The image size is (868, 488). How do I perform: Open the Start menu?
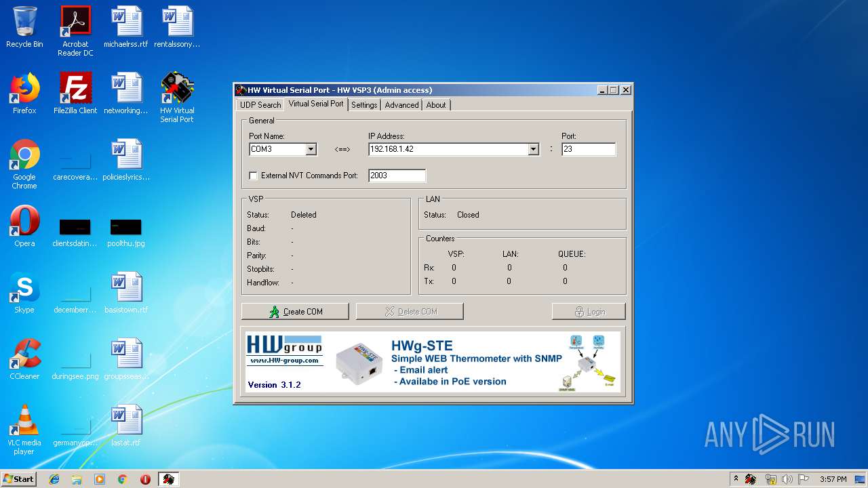click(18, 479)
